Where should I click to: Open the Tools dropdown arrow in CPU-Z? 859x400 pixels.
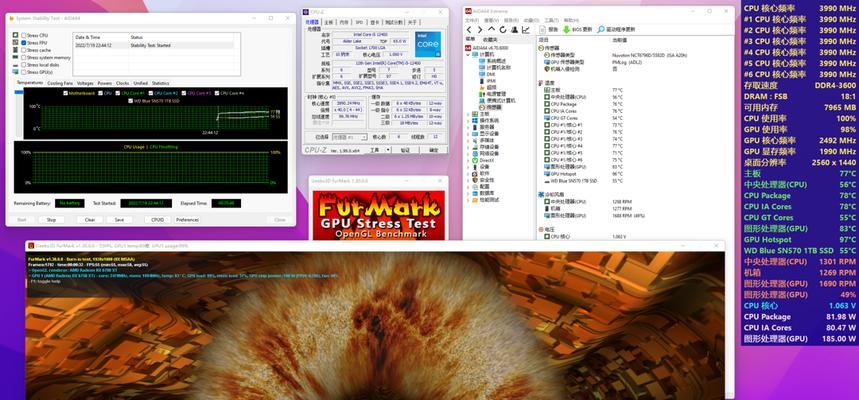[388, 150]
